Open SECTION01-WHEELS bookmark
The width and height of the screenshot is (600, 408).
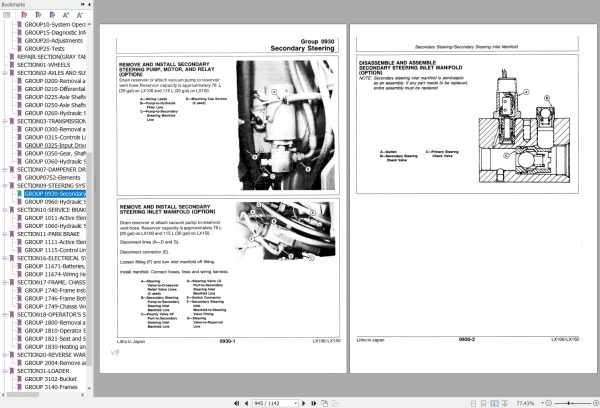coord(43,65)
